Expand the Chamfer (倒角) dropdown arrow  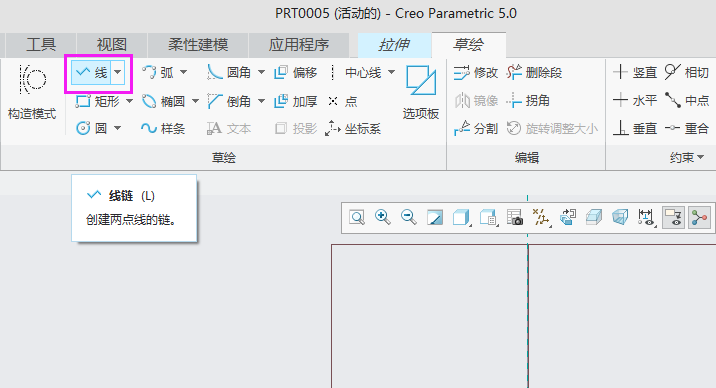(261, 101)
